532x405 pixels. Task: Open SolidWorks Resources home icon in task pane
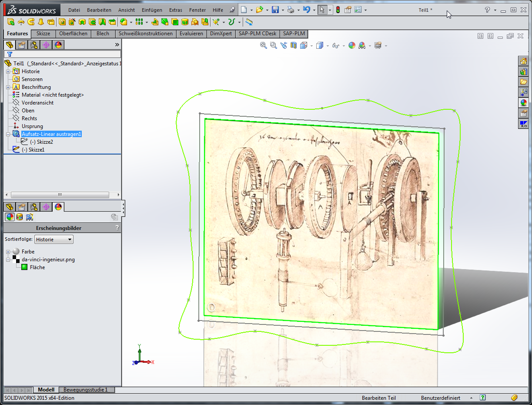point(523,61)
